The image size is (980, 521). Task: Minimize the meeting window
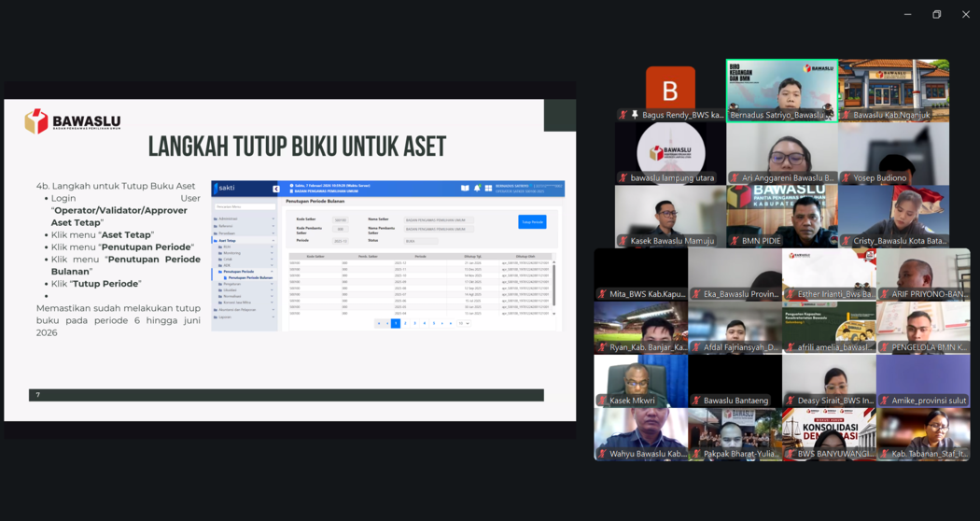point(907,14)
